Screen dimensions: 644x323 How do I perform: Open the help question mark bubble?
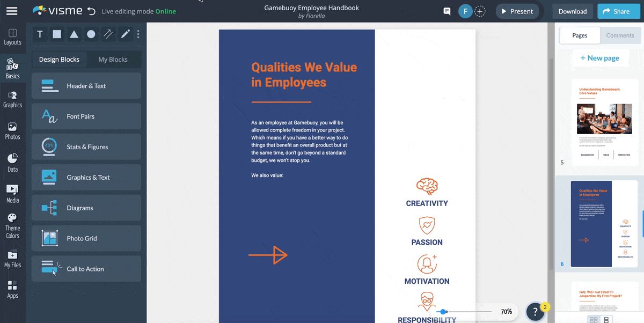point(535,311)
